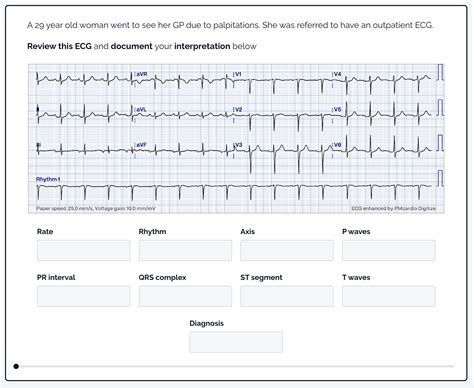Focus the ST segment input field
The width and height of the screenshot is (474, 388).
click(287, 296)
